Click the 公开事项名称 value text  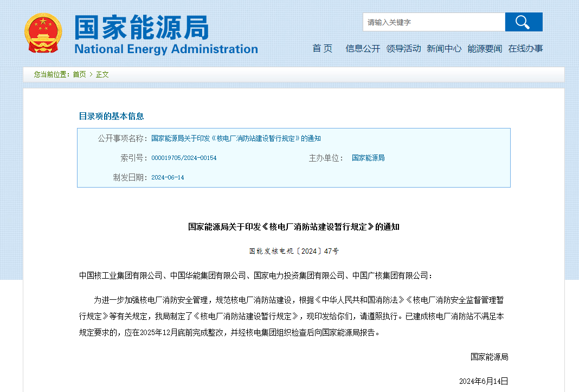pos(236,139)
